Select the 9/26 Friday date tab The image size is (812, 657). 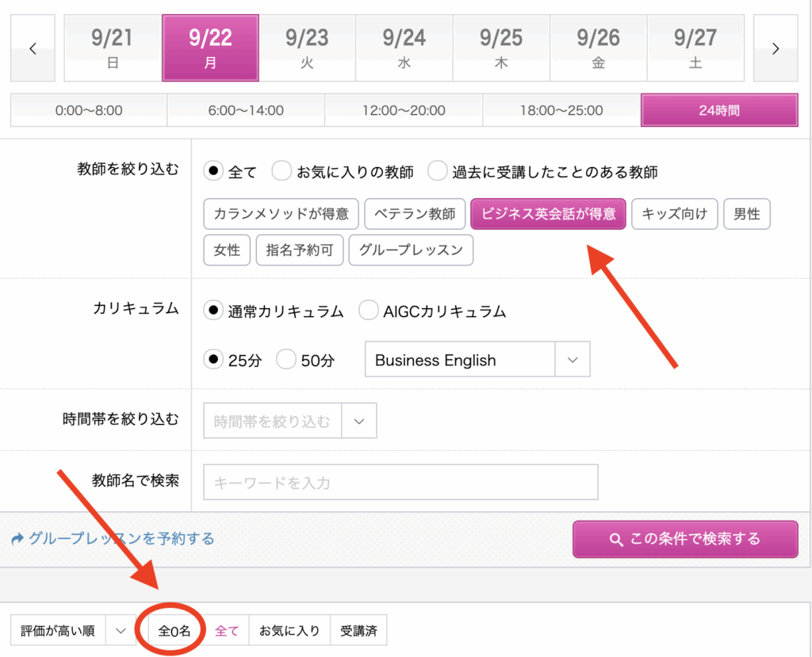pyautogui.click(x=598, y=48)
